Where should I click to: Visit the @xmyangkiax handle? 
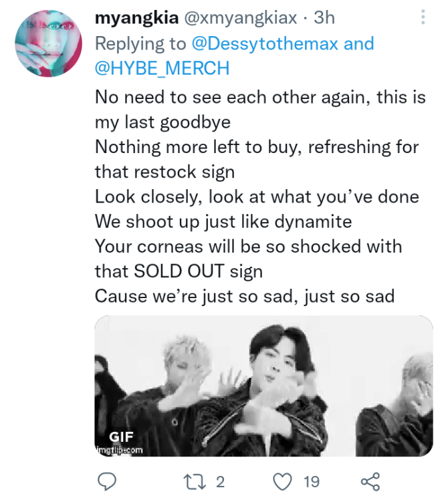click(240, 17)
